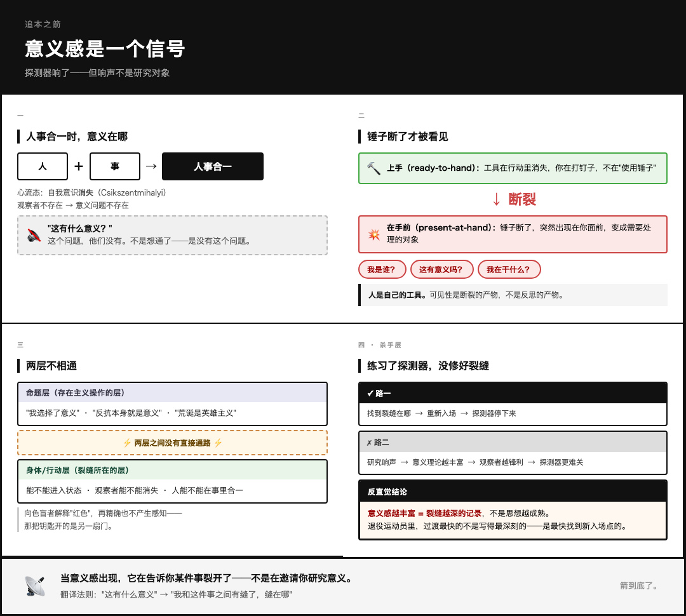Click the plus sign between 人 and 事
The height and width of the screenshot is (616, 686).
(79, 166)
